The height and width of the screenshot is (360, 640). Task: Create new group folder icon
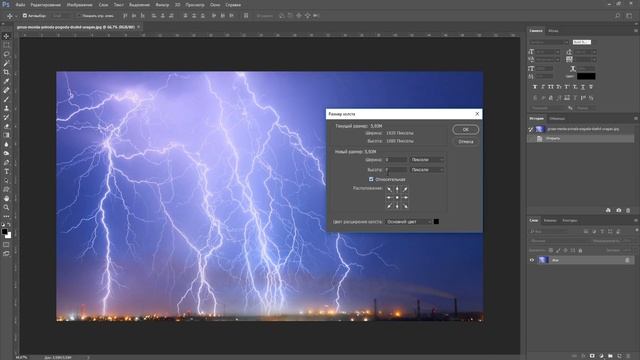pos(610,356)
